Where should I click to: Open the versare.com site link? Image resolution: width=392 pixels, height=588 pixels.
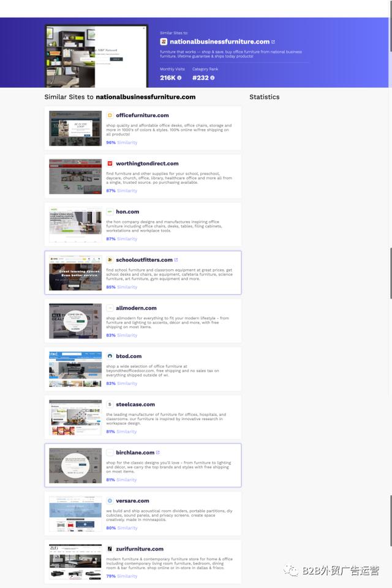point(132,500)
